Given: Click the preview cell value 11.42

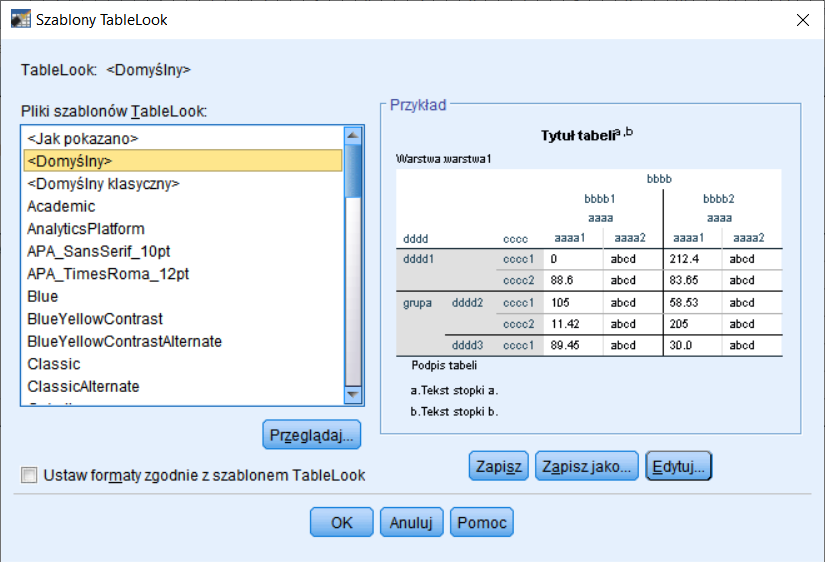Looking at the screenshot, I should click(565, 324).
